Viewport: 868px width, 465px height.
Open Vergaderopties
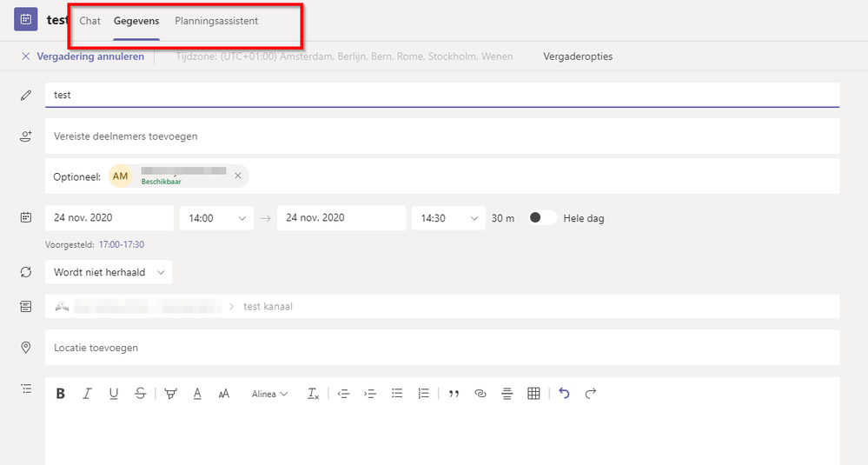point(578,56)
